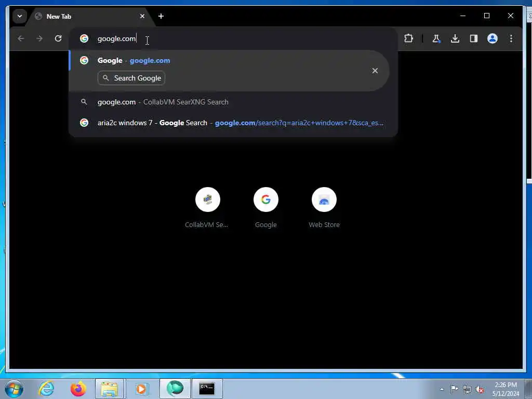The image size is (532, 399).
Task: Open the Google shortcut tile
Action: tap(265, 207)
